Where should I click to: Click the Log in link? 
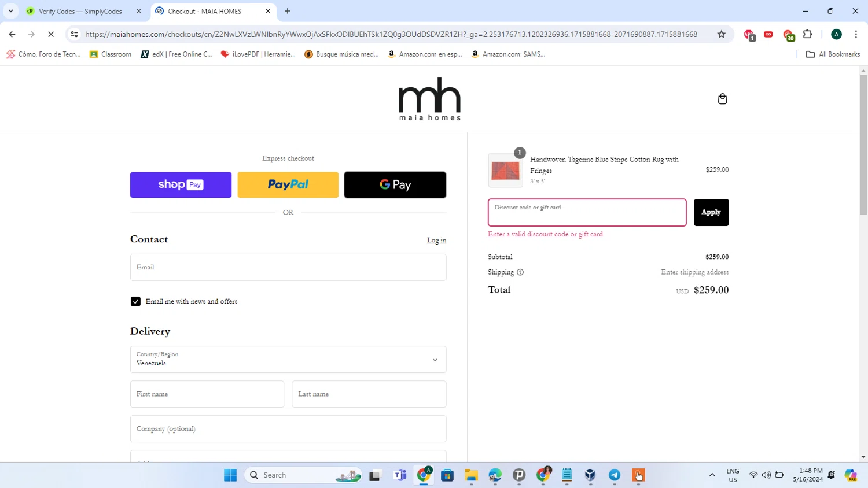pos(436,240)
